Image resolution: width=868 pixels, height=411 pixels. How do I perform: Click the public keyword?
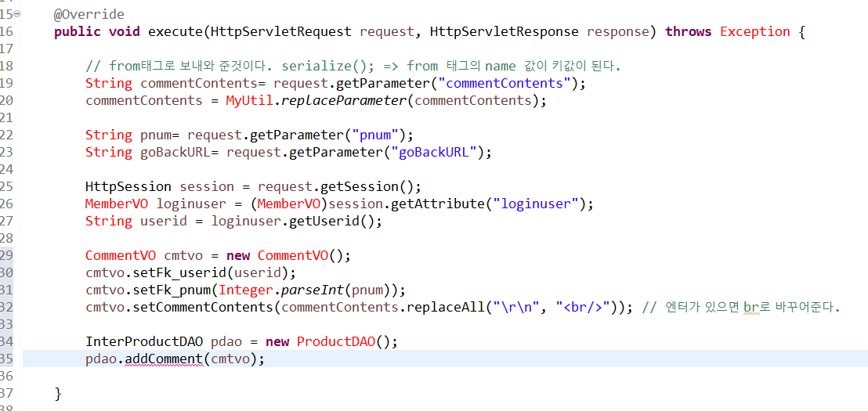click(x=78, y=31)
